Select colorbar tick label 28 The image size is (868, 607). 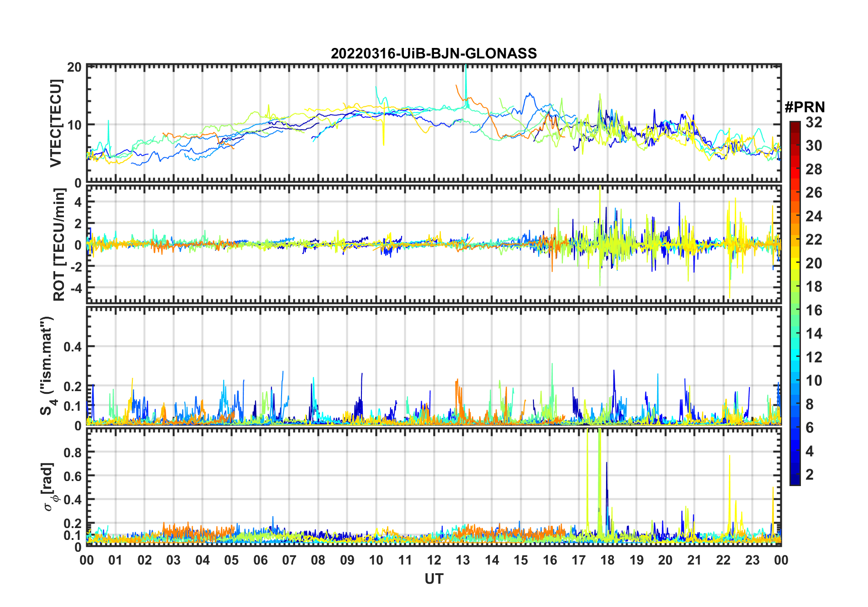pyautogui.click(x=814, y=169)
